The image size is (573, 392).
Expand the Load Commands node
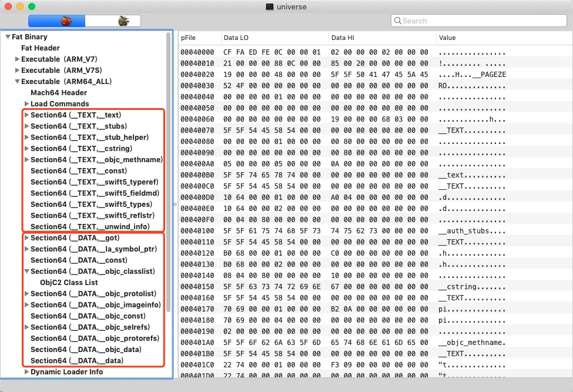click(x=26, y=104)
